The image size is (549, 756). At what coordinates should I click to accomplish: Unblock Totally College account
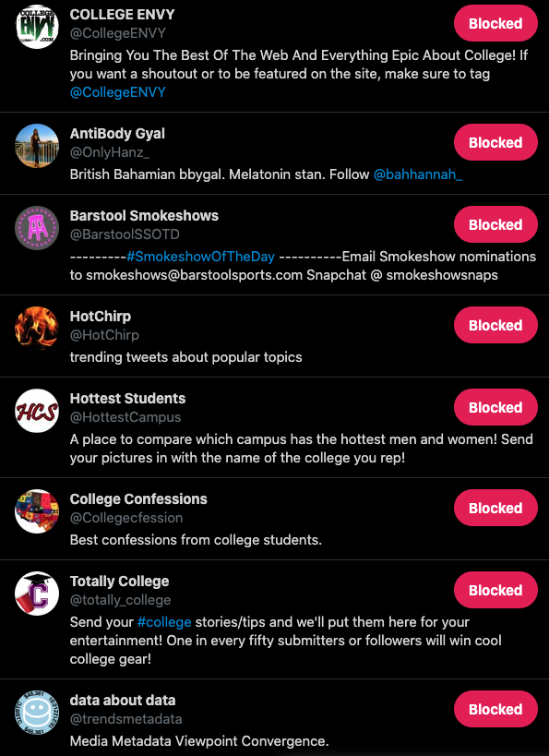click(495, 590)
